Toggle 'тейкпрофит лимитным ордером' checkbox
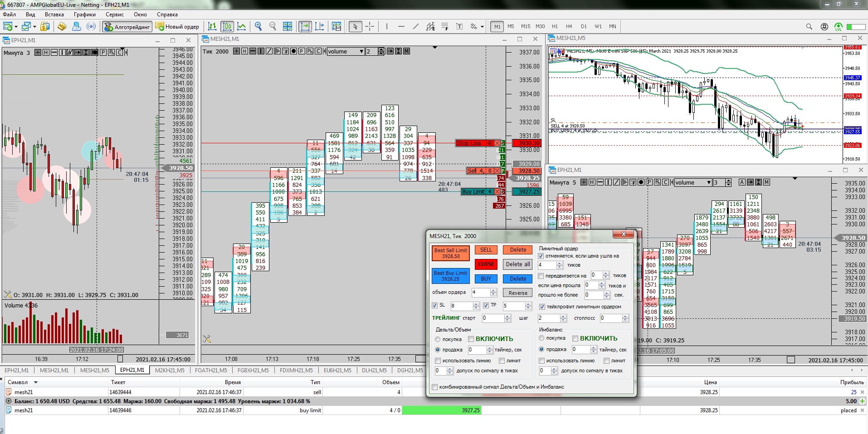 point(542,307)
